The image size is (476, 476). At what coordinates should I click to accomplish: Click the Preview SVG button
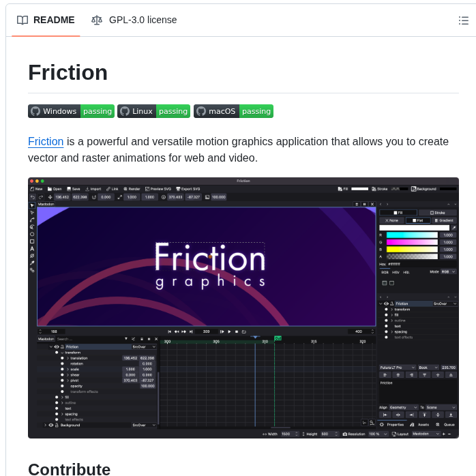[158, 189]
